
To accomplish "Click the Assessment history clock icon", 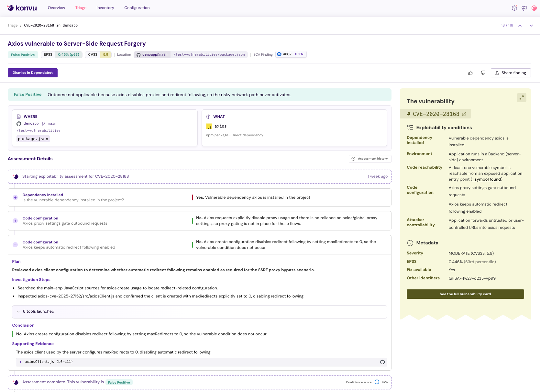I will point(353,159).
